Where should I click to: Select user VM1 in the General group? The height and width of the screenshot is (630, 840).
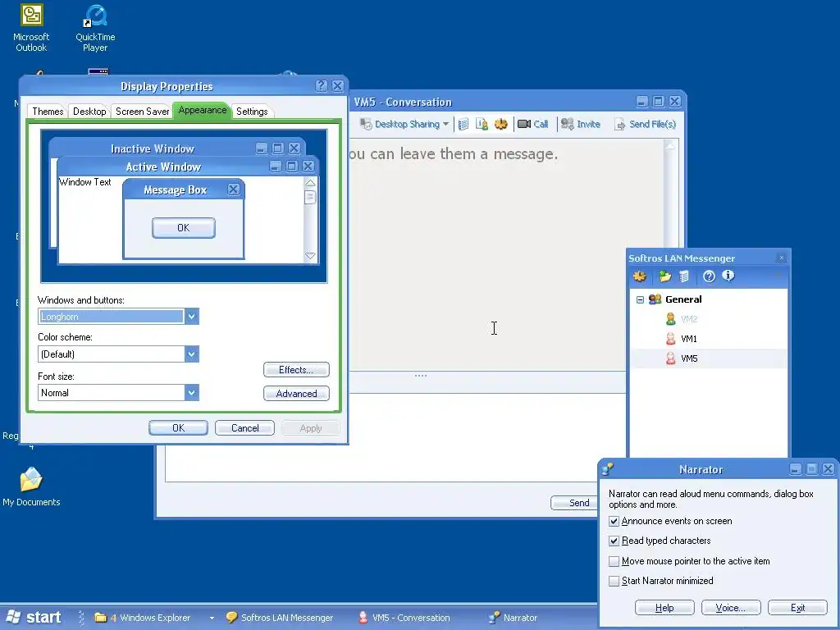[x=689, y=339]
